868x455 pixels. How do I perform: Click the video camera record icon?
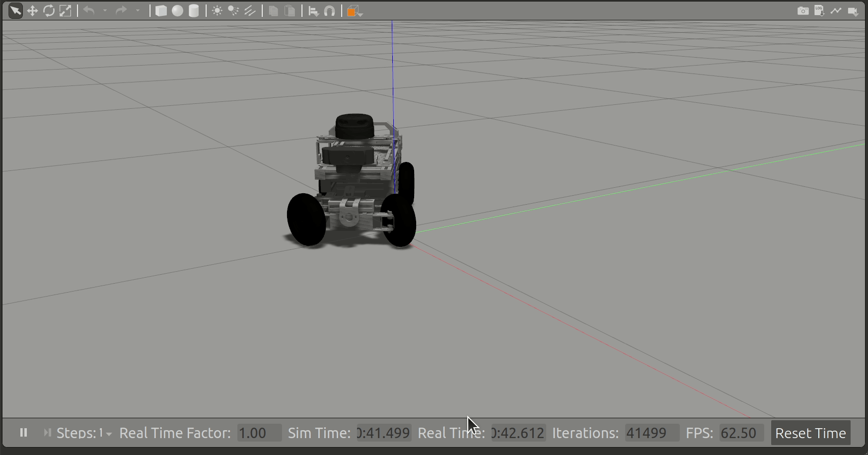[853, 11]
